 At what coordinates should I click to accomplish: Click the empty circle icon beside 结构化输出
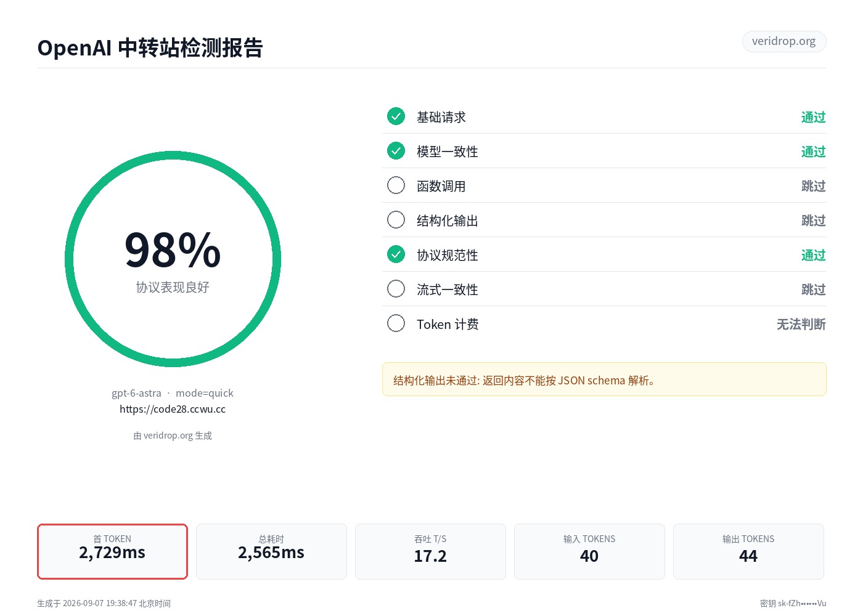[396, 219]
